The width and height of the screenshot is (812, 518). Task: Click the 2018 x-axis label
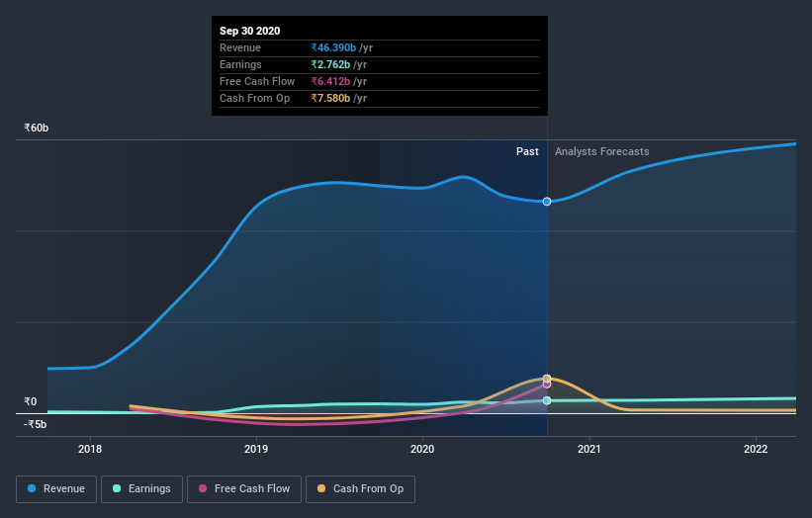click(90, 449)
